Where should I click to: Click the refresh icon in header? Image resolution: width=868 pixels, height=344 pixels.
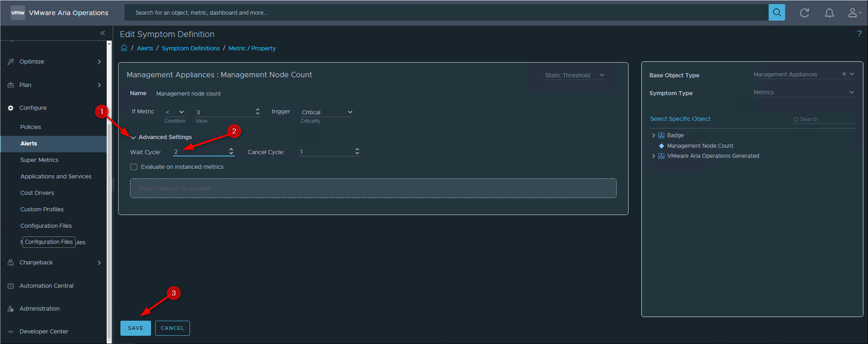coord(804,13)
